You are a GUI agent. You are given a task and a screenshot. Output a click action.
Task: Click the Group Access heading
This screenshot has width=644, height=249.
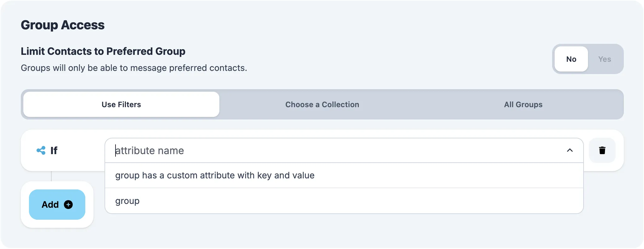click(x=63, y=25)
